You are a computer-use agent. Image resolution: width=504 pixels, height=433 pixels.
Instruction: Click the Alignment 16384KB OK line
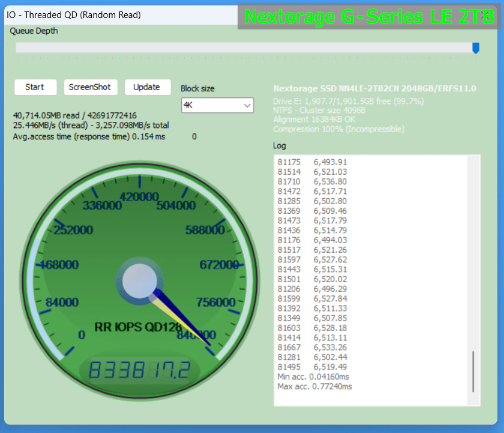click(314, 120)
